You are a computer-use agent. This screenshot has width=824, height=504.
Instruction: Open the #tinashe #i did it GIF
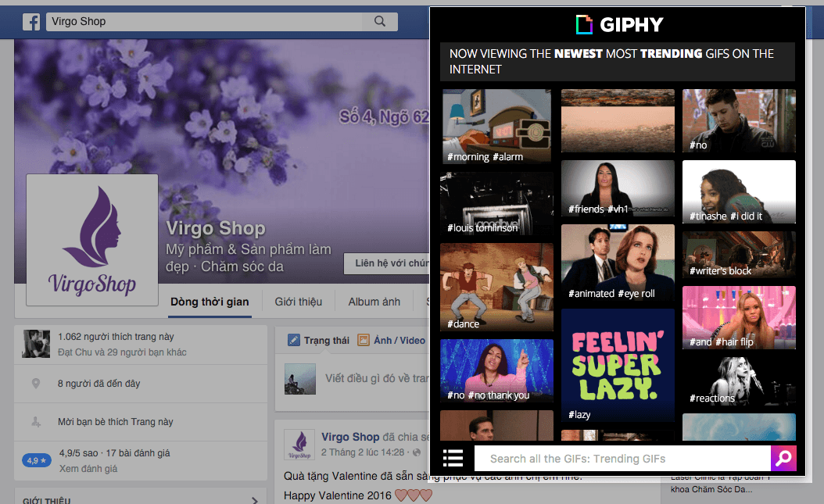tap(739, 191)
